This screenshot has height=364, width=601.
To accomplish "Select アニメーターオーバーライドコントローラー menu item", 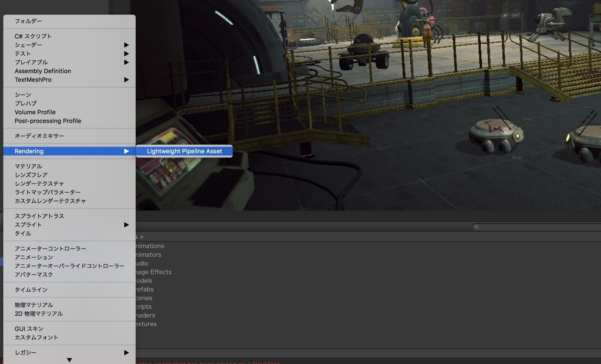I will [x=69, y=266].
